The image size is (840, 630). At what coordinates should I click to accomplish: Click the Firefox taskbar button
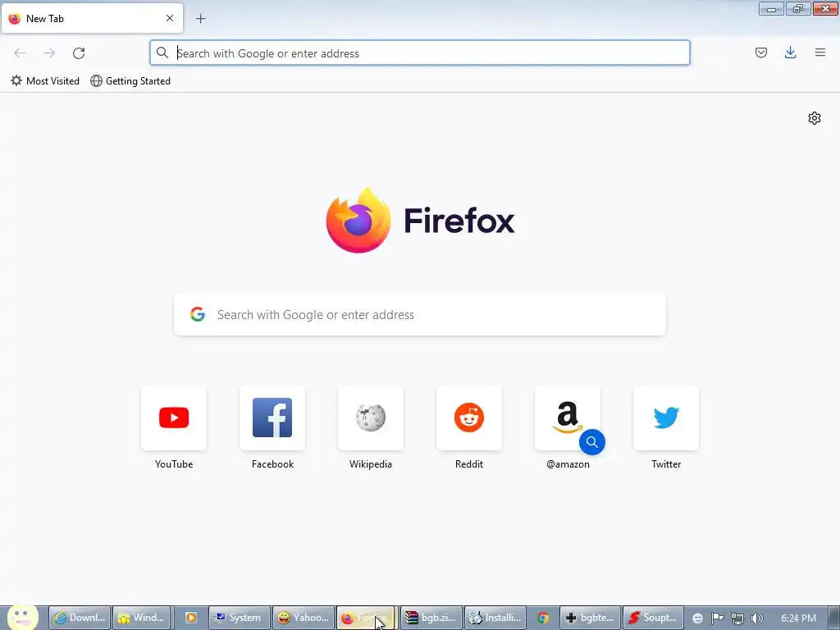point(367,618)
